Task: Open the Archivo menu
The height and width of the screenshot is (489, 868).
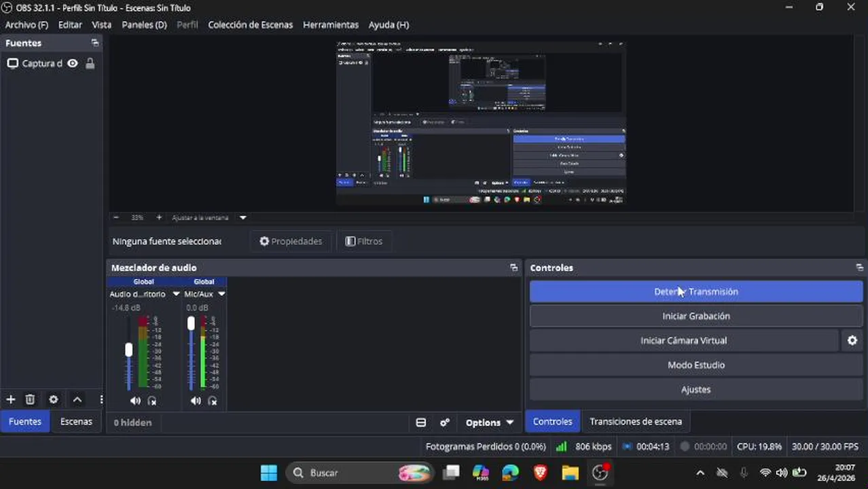Action: click(26, 24)
